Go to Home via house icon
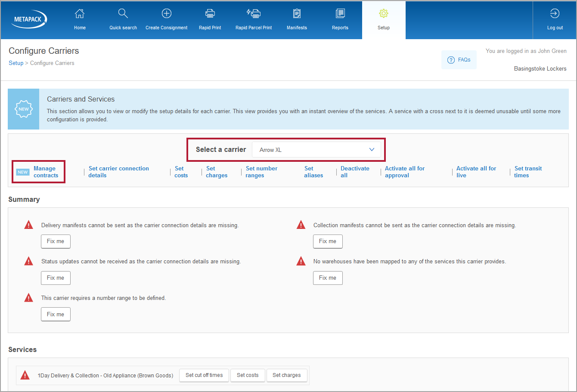 coord(80,14)
